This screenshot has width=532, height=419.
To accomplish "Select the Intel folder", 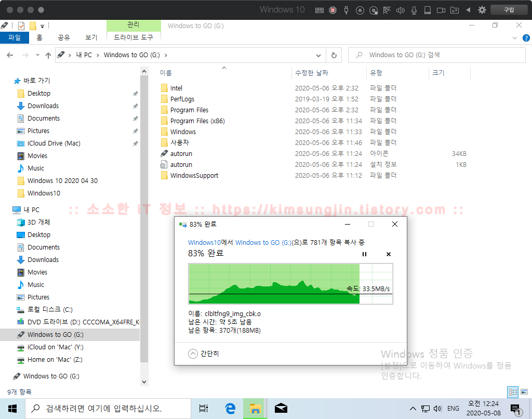I will point(176,88).
